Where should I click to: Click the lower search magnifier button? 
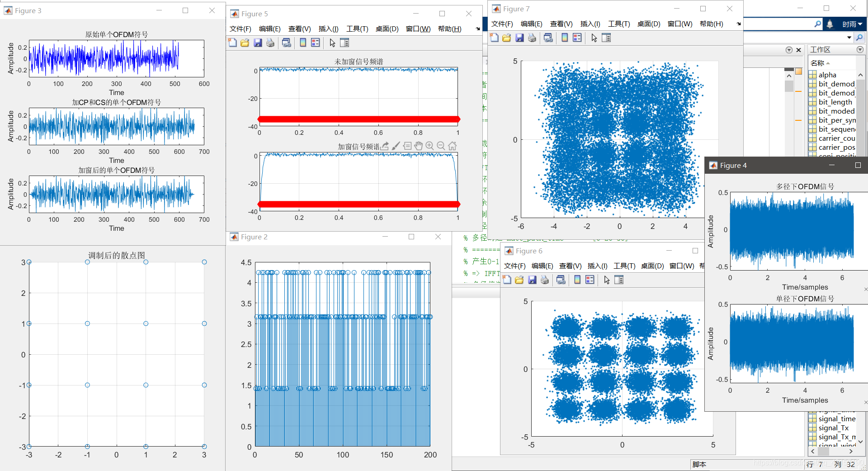pos(859,37)
